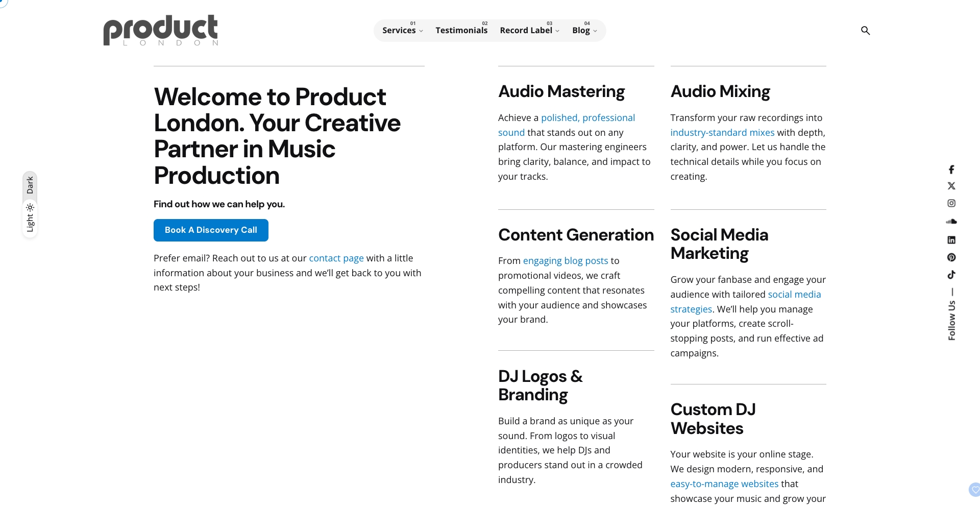Image resolution: width=980 pixels, height=507 pixels.
Task: Visit the LinkedIn profile
Action: pos(951,239)
